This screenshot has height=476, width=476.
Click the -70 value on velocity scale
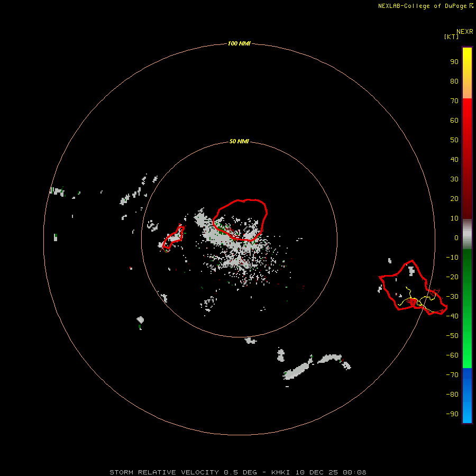tap(452, 375)
